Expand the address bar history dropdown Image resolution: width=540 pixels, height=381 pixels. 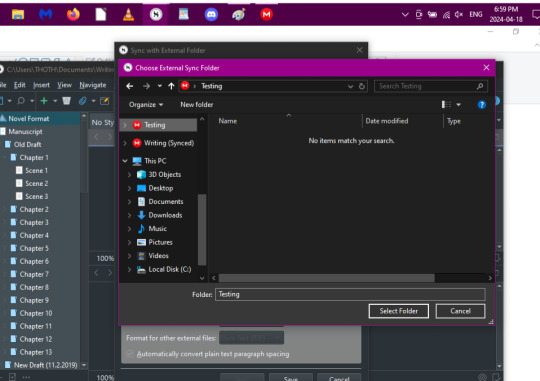click(x=351, y=86)
